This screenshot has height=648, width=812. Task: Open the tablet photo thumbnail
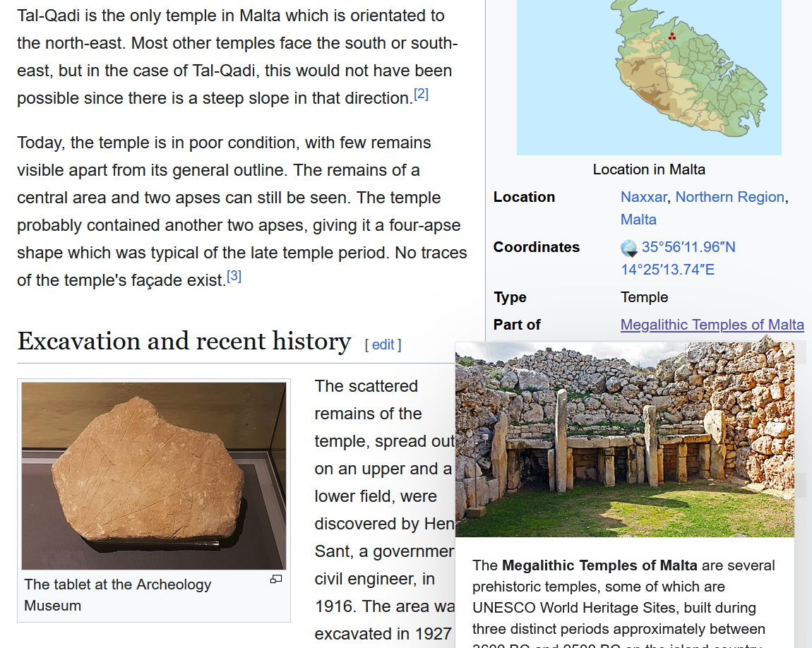(x=154, y=476)
